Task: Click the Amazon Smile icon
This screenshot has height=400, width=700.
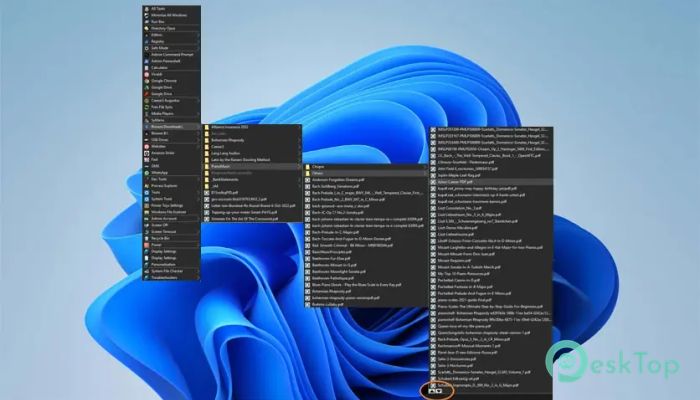Action: tap(146, 153)
